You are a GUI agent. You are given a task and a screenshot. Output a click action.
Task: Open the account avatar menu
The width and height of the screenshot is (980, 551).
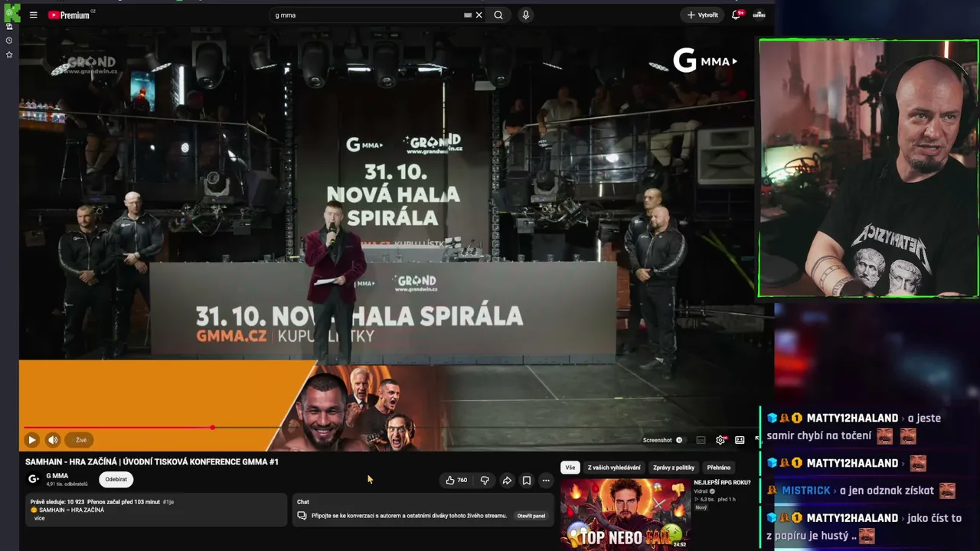(759, 15)
